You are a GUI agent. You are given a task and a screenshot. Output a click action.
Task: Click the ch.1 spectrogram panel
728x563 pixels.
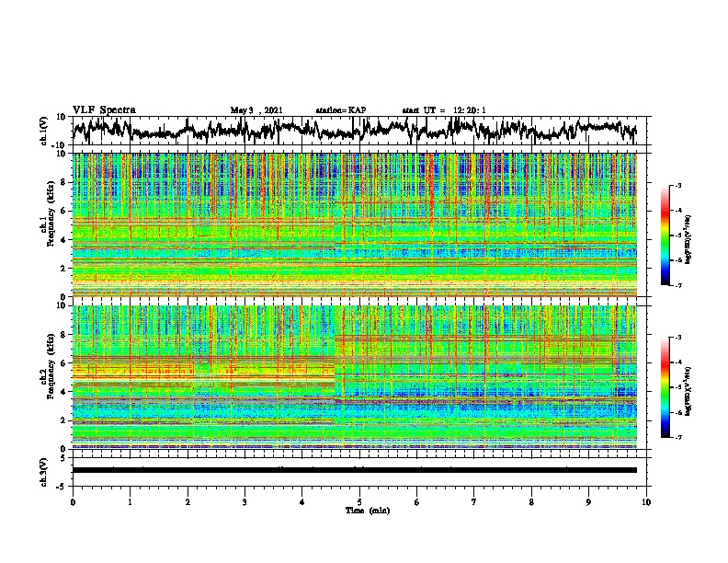click(x=355, y=224)
